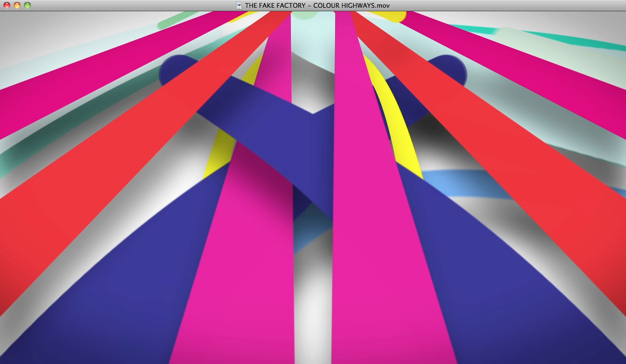Minimize the movie window with yellow button

[x=17, y=5]
